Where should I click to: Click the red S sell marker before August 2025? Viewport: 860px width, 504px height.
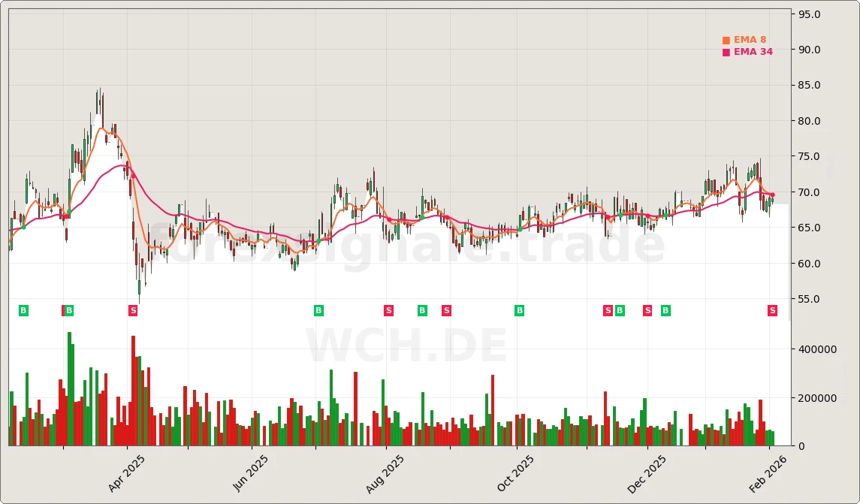pyautogui.click(x=388, y=310)
